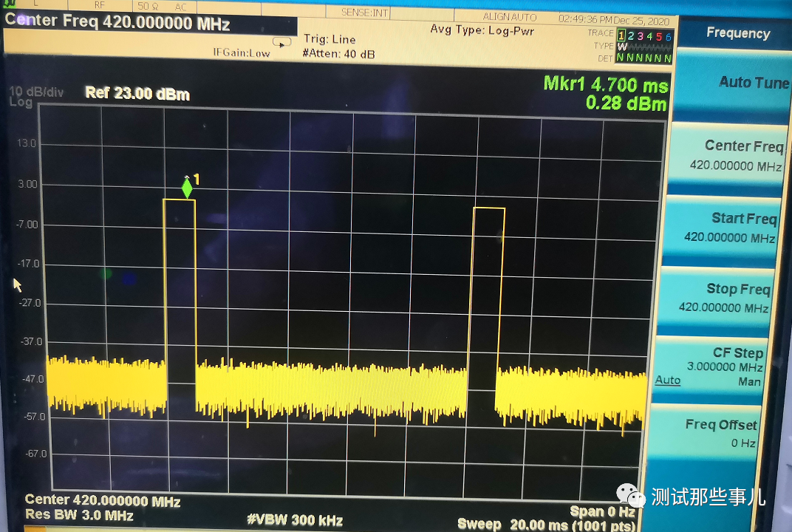Click the AC coupling indicator
Image resolution: width=792 pixels, height=532 pixels.
pyautogui.click(x=180, y=6)
